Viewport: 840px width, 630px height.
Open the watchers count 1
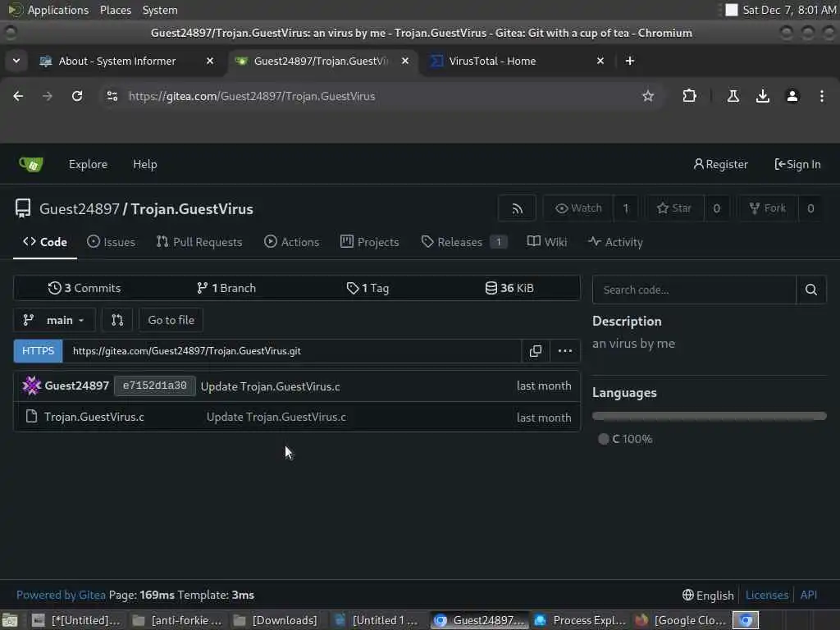(625, 208)
